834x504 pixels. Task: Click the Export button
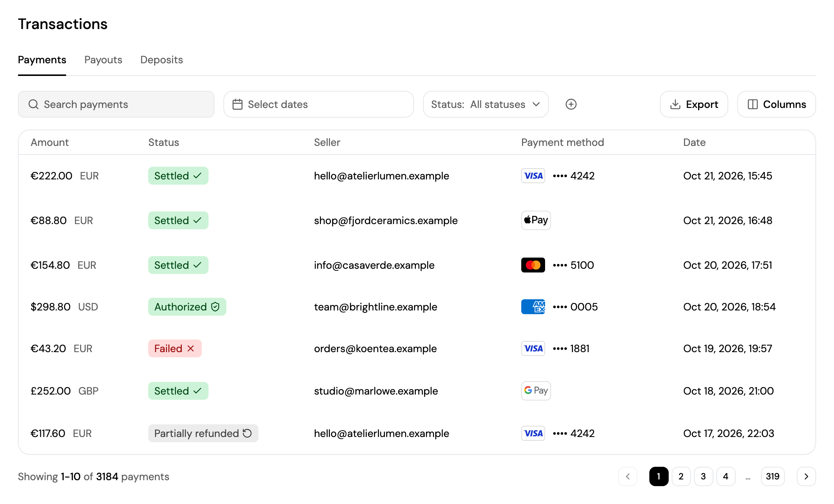click(x=694, y=104)
